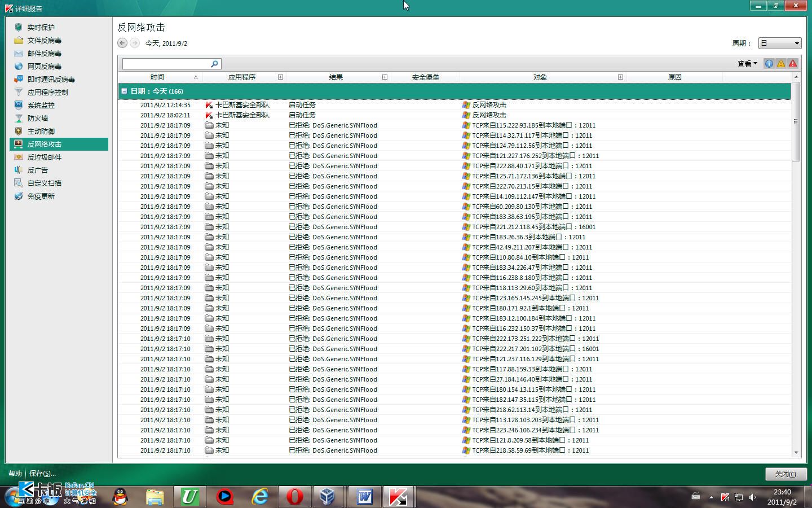Select row TCP来自221.212.118.45 port 16001

click(454, 227)
